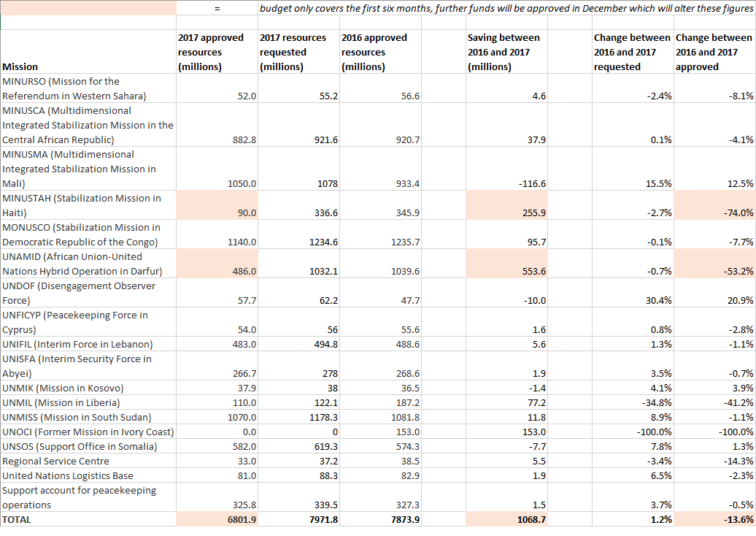Click the Regional Service Centre row label
756x536 pixels.
point(88,461)
